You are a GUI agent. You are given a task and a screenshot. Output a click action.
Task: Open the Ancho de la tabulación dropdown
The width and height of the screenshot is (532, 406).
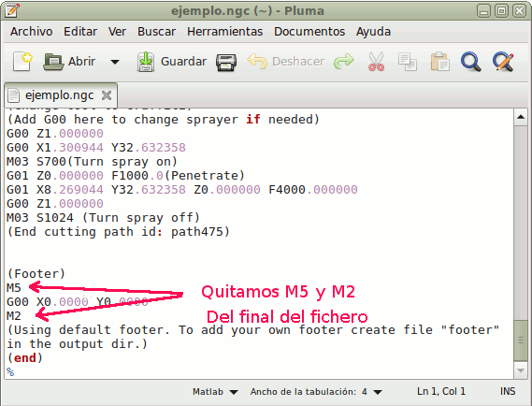coord(316,392)
